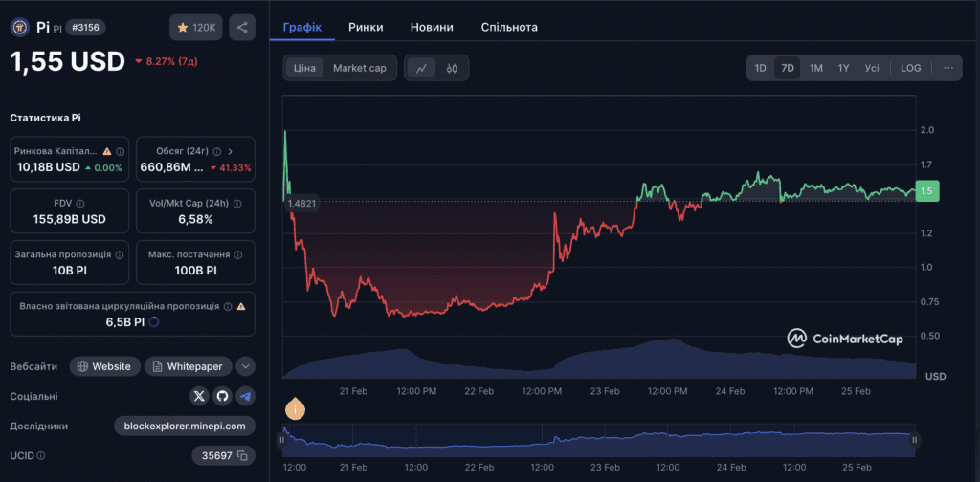
Task: Add Pi to watchlist via 120K star button
Action: [195, 28]
